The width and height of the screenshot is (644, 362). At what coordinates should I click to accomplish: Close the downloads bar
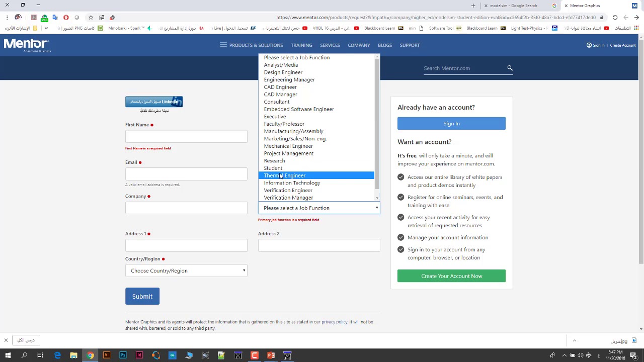(6, 340)
